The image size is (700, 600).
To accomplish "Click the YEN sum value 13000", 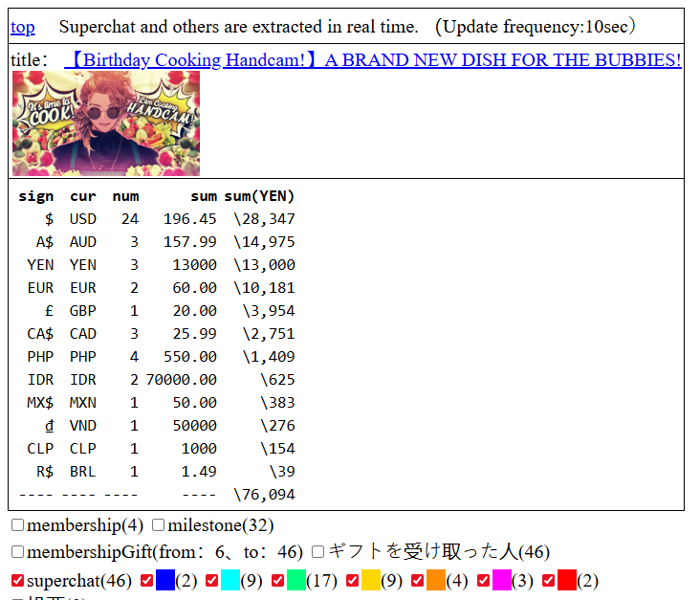I will coord(195,265).
